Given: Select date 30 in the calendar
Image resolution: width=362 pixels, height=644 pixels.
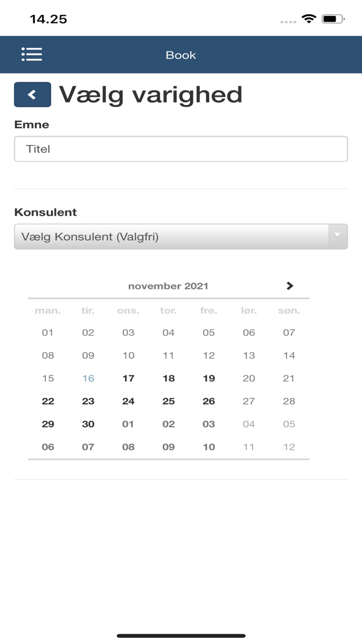Looking at the screenshot, I should (x=88, y=424).
